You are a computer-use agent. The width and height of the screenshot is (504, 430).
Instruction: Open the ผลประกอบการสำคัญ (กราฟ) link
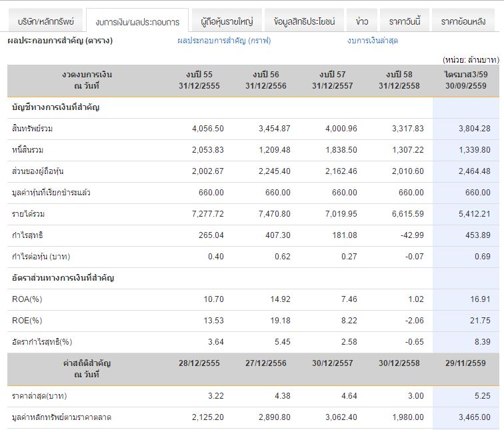click(224, 41)
